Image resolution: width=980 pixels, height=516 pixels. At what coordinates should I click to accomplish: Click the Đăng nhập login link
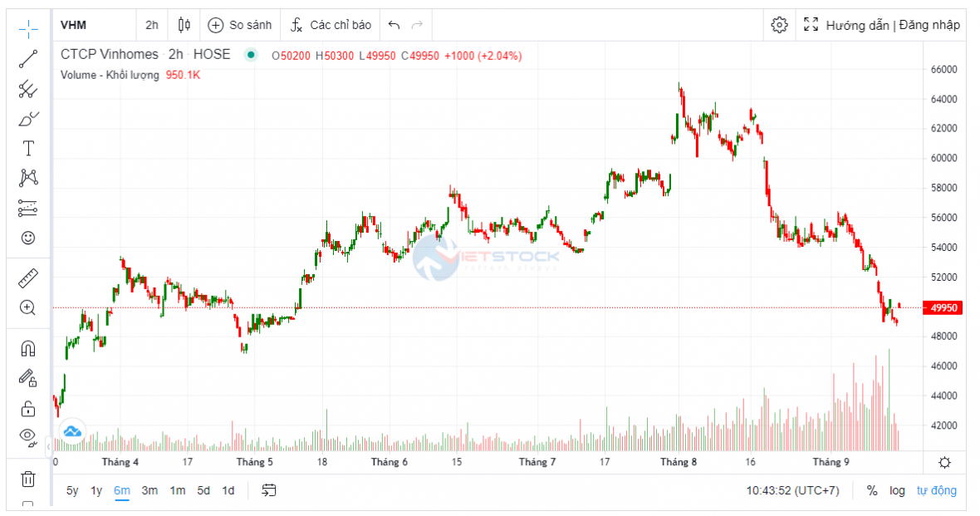(930, 25)
